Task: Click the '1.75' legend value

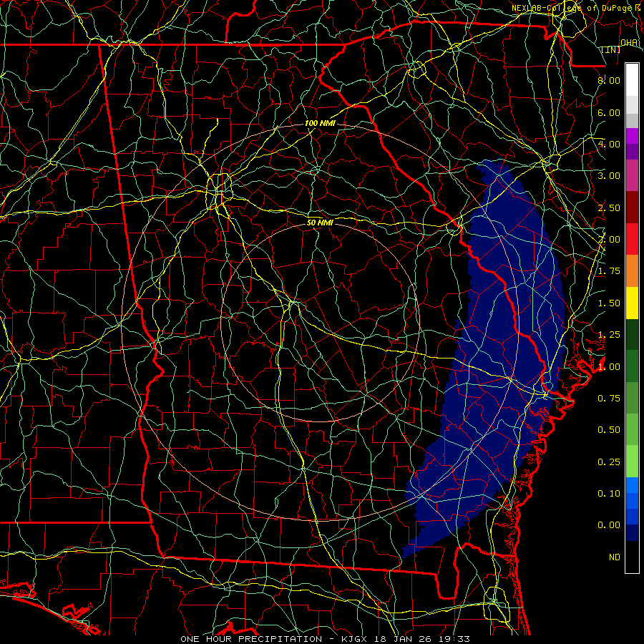Action: (x=609, y=271)
